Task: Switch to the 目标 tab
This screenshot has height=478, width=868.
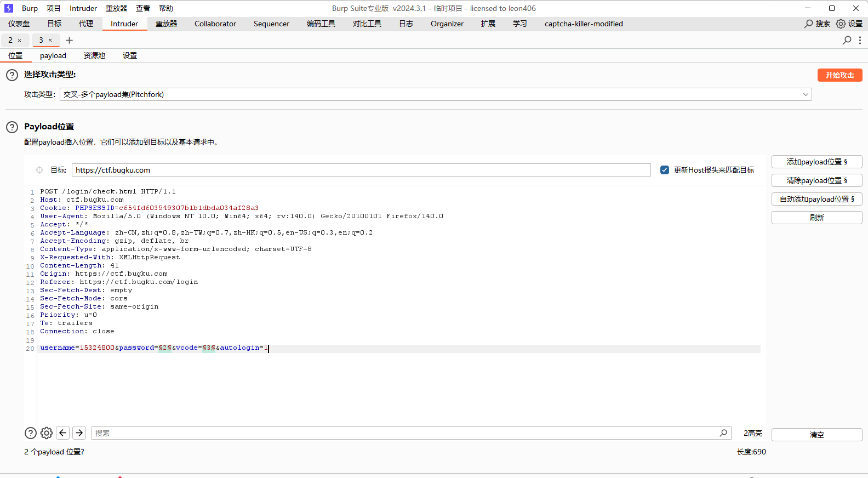Action: pyautogui.click(x=54, y=24)
